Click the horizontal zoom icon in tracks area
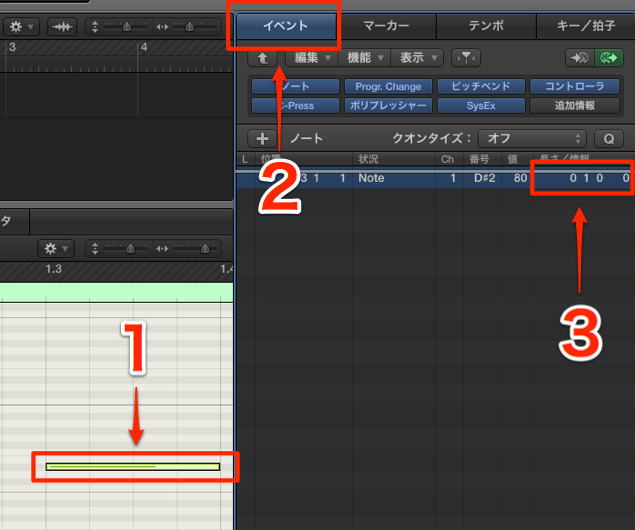The width and height of the screenshot is (635, 530). pos(162,27)
